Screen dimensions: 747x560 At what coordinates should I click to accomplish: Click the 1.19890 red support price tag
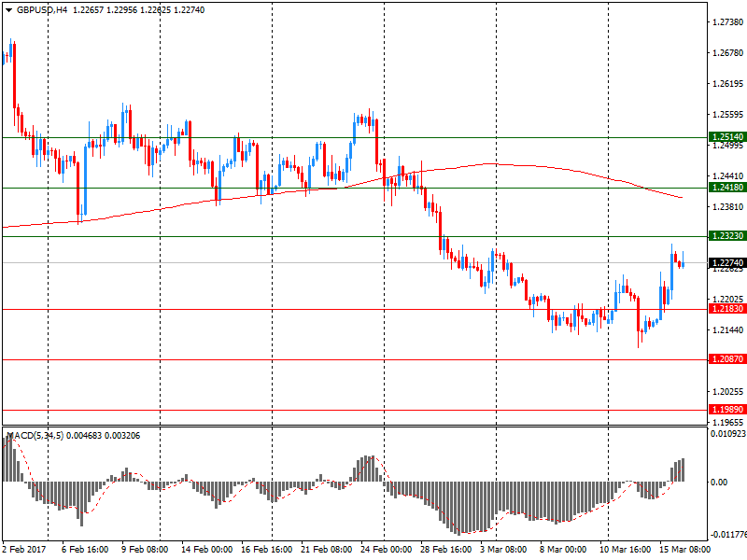726,410
